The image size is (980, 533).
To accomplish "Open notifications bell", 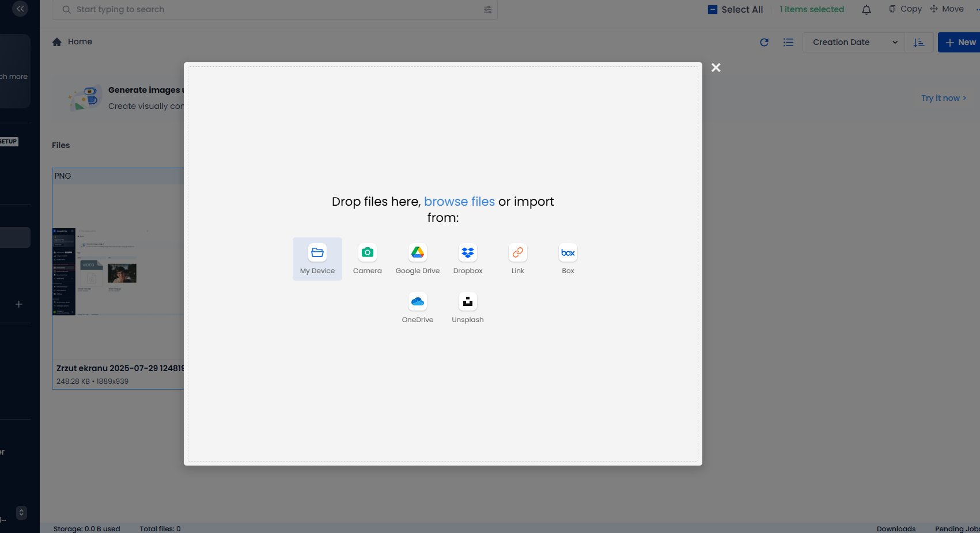I will click(866, 10).
